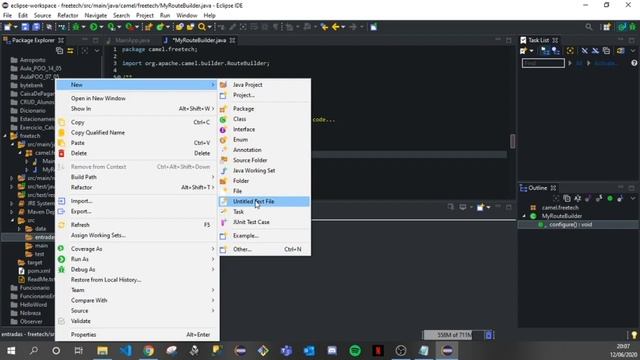The image size is (640, 360).
Task: Click the Open Perspective icon
Action: tap(607, 27)
